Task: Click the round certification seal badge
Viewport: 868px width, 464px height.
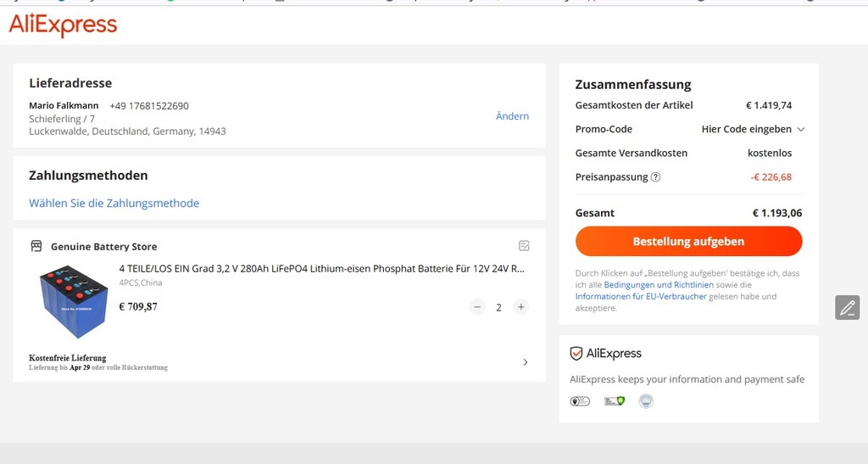Action: (646, 401)
